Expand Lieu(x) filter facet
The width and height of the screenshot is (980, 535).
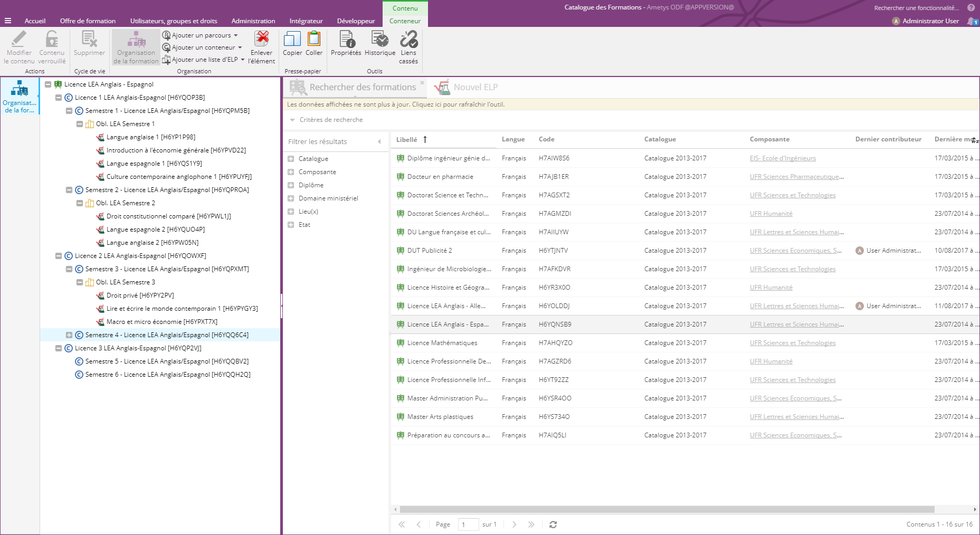point(291,212)
